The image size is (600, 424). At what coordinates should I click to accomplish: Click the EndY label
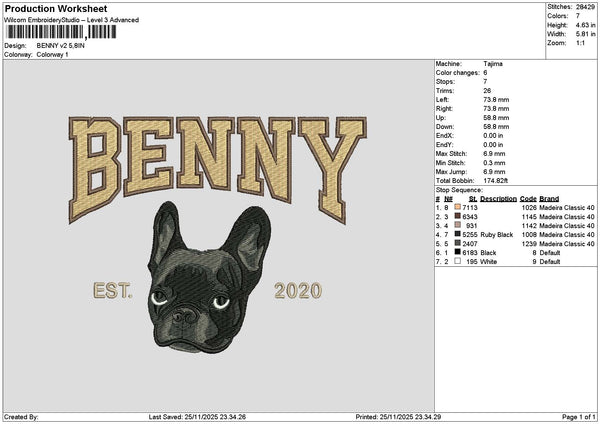445,145
